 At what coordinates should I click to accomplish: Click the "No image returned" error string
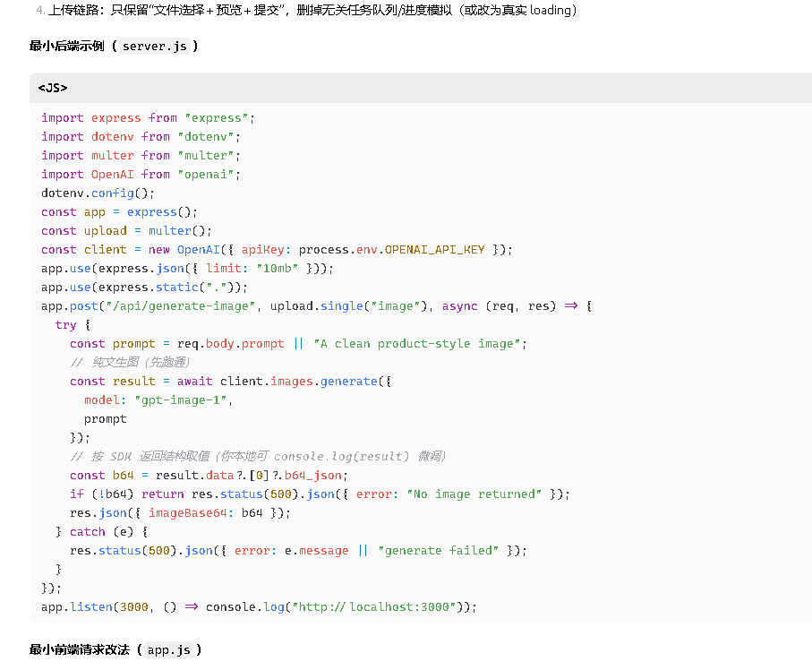474,494
